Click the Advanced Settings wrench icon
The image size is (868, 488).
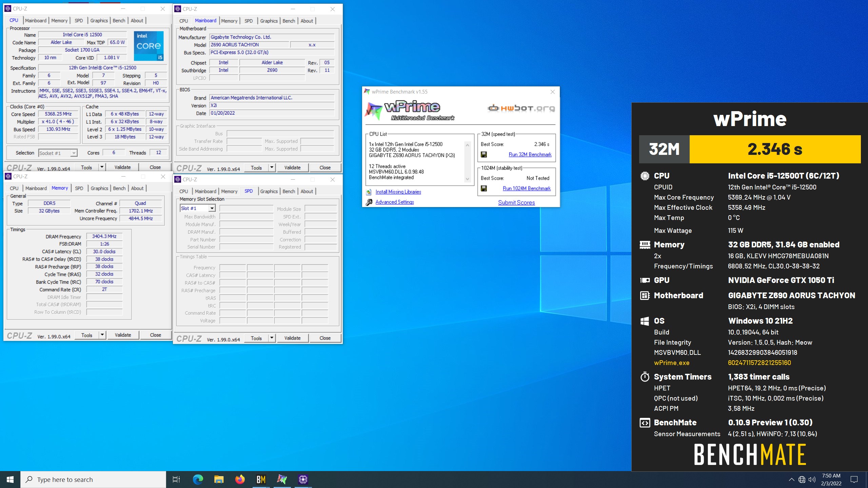click(369, 202)
